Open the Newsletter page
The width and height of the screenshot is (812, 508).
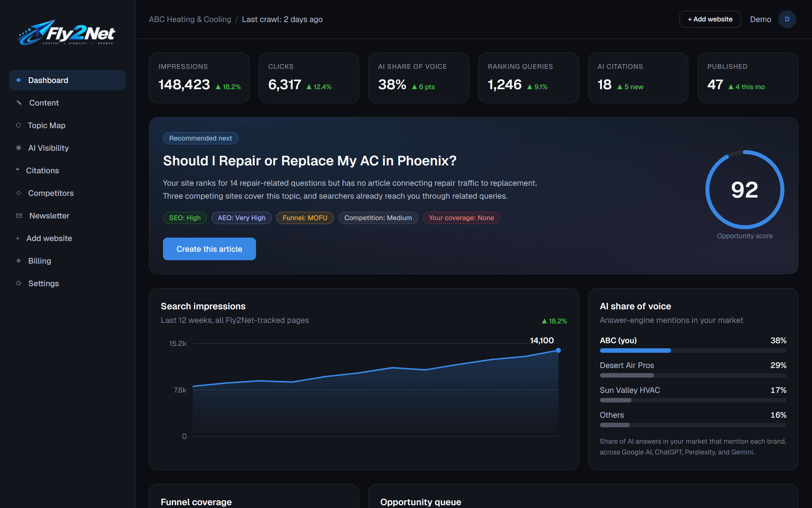click(67, 215)
